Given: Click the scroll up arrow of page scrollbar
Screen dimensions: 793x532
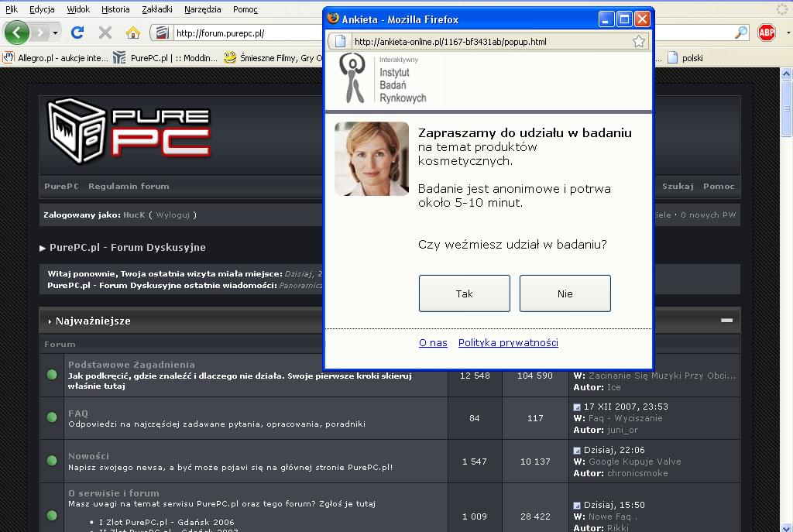Looking at the screenshot, I should point(787,74).
